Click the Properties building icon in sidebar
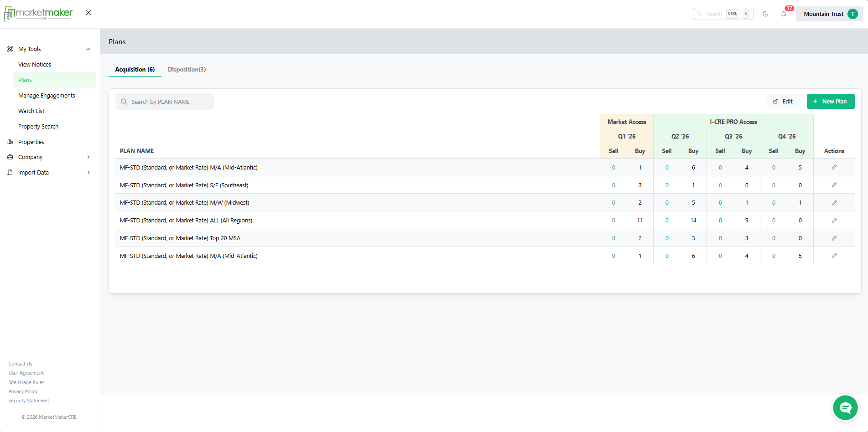This screenshot has width=868, height=432. point(10,142)
